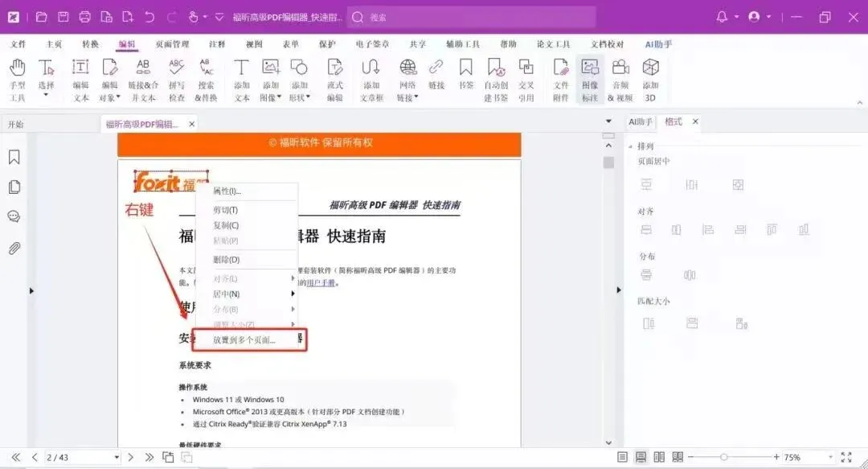Click the 文件附件 file attachment tool

(561, 80)
